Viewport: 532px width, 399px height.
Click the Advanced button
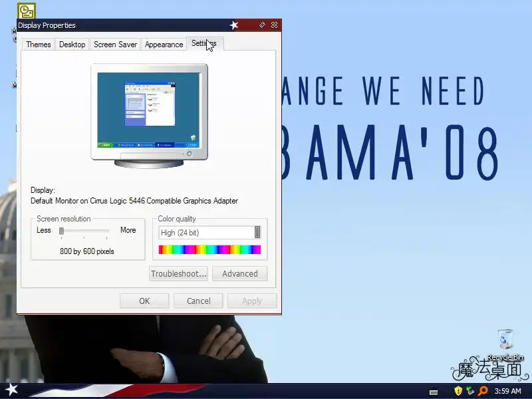(x=240, y=273)
